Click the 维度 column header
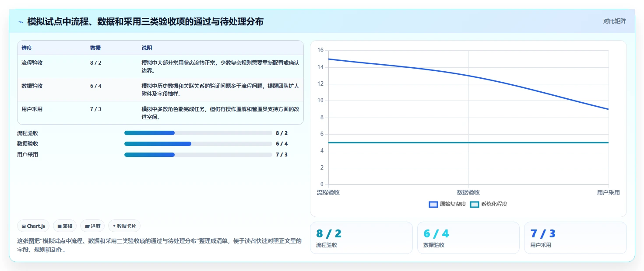This screenshot has width=644, height=271. pos(27,48)
